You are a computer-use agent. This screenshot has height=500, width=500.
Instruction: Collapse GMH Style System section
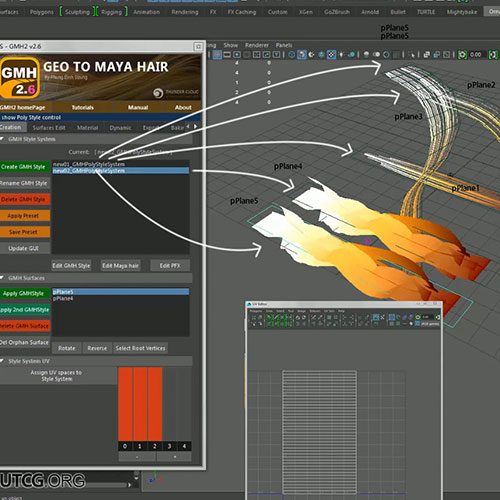[3, 139]
